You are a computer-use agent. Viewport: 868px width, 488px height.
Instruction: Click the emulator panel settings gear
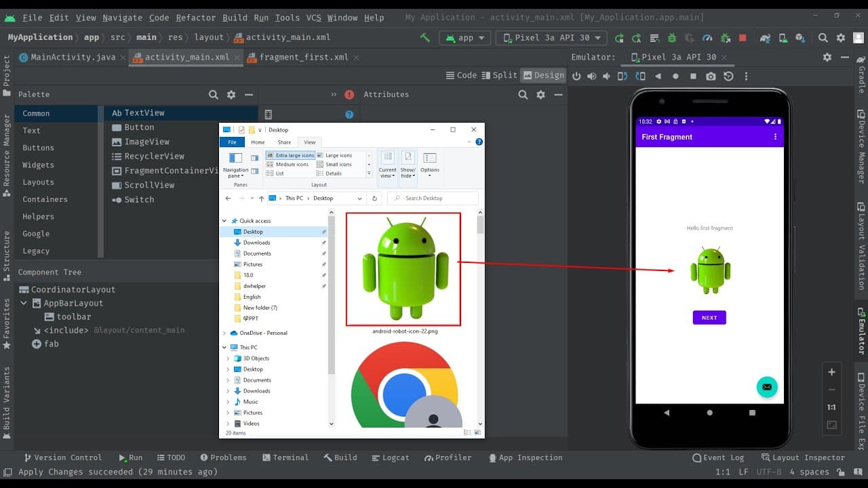(x=827, y=58)
